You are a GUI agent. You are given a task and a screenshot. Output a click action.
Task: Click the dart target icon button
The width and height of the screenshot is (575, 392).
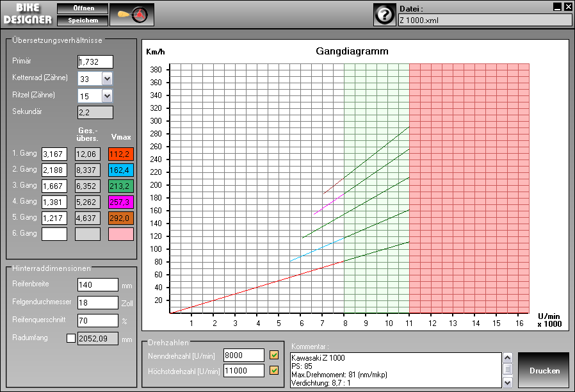click(132, 14)
